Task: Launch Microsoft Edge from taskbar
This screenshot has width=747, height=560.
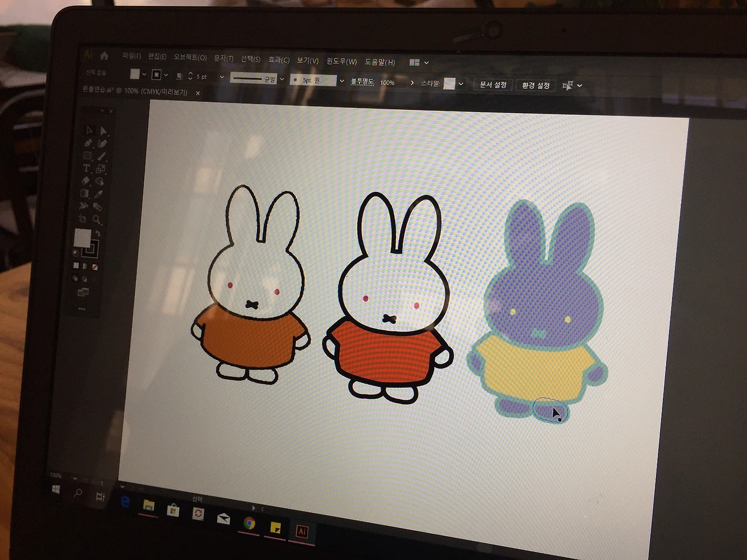Action: click(x=124, y=501)
